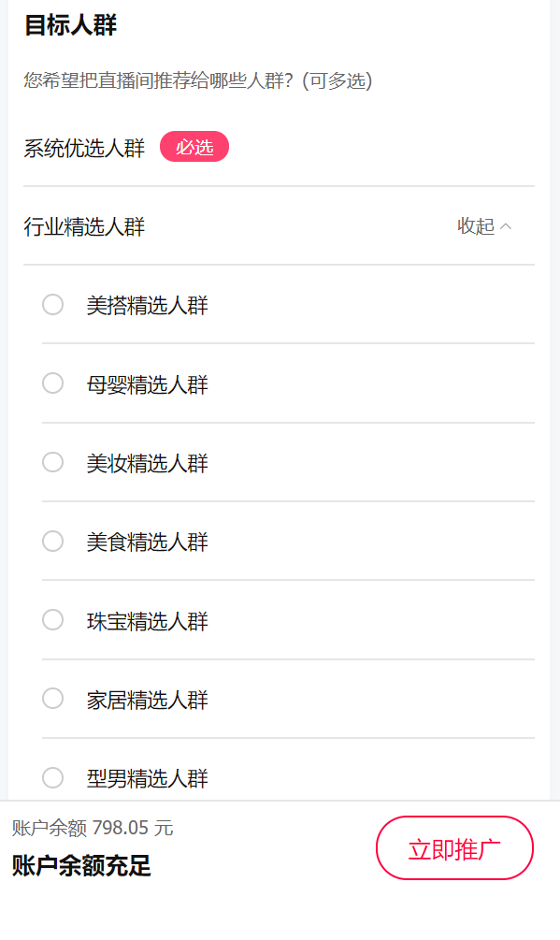Select the 美食精选人群 radio button

pos(52,541)
